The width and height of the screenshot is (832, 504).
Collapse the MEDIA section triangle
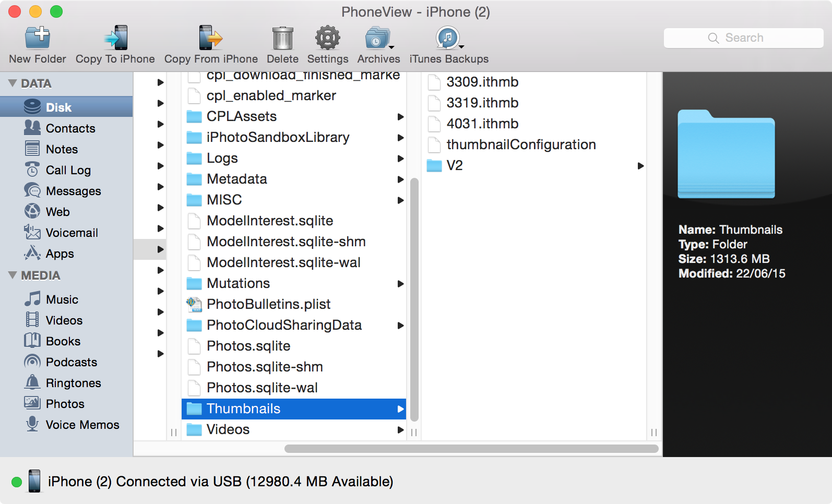pos(13,275)
